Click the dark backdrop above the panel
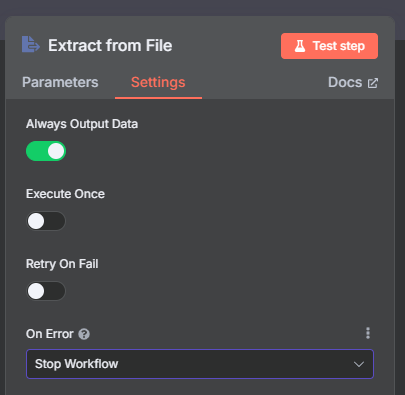Viewport: 405px width, 395px height. 202,7
